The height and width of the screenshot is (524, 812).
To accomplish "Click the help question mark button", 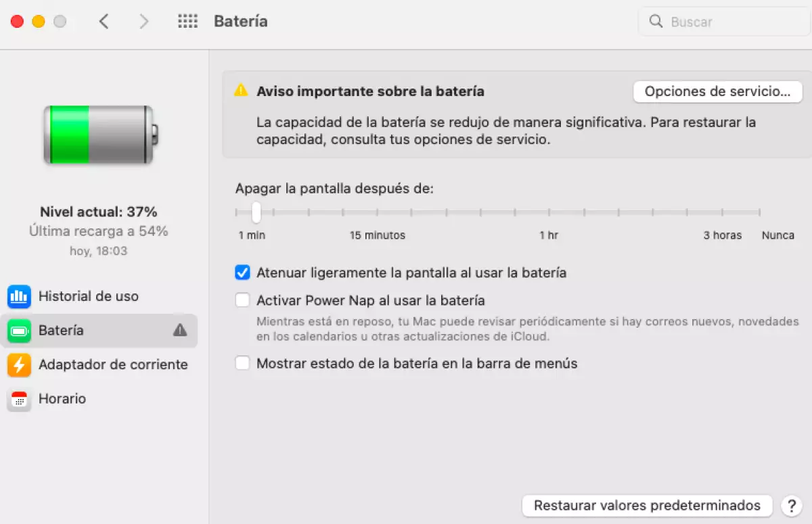I will (790, 505).
